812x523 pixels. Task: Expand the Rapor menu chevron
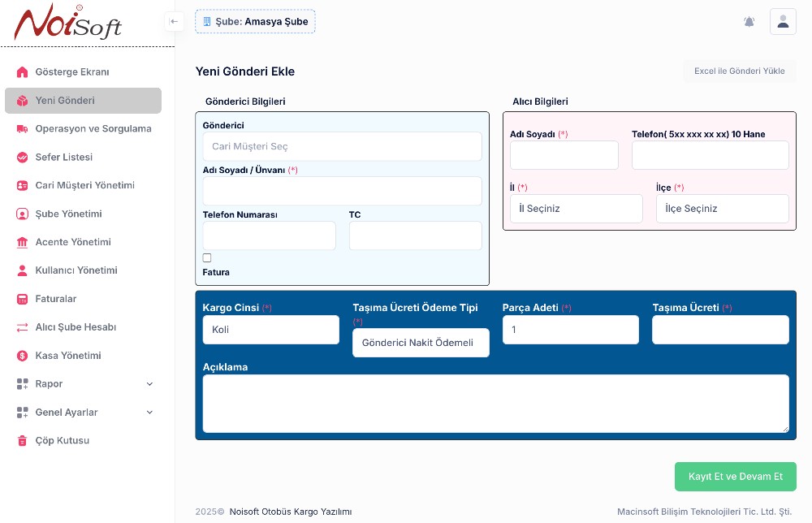149,384
